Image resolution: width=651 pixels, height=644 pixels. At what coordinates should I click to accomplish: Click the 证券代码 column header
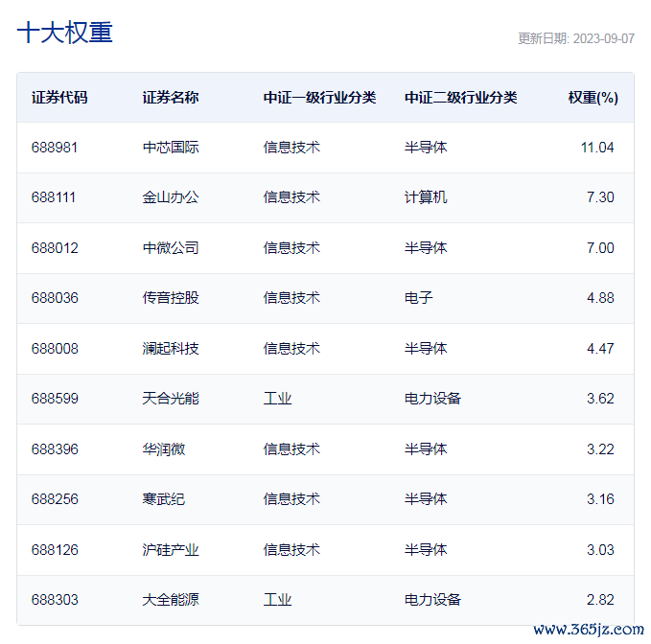[x=59, y=98]
